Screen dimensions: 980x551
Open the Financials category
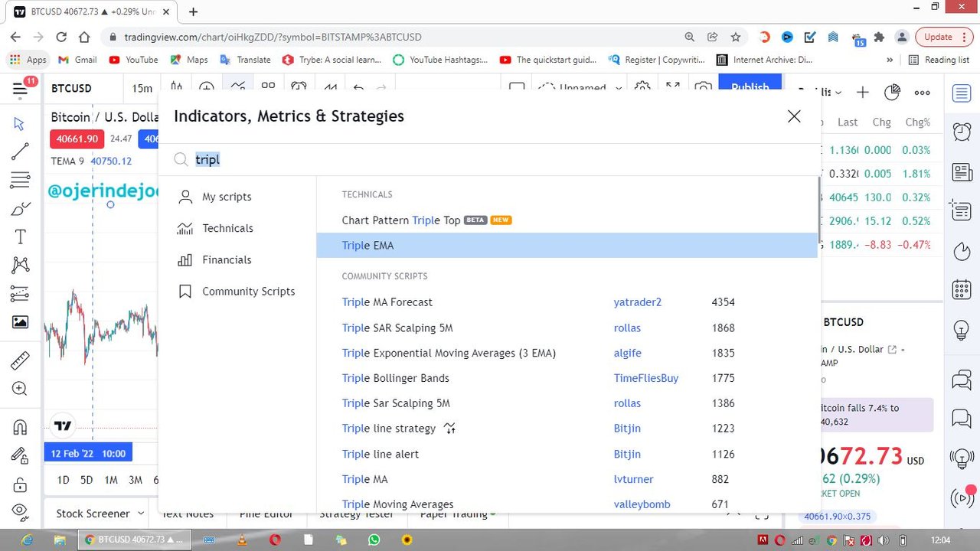pos(227,259)
